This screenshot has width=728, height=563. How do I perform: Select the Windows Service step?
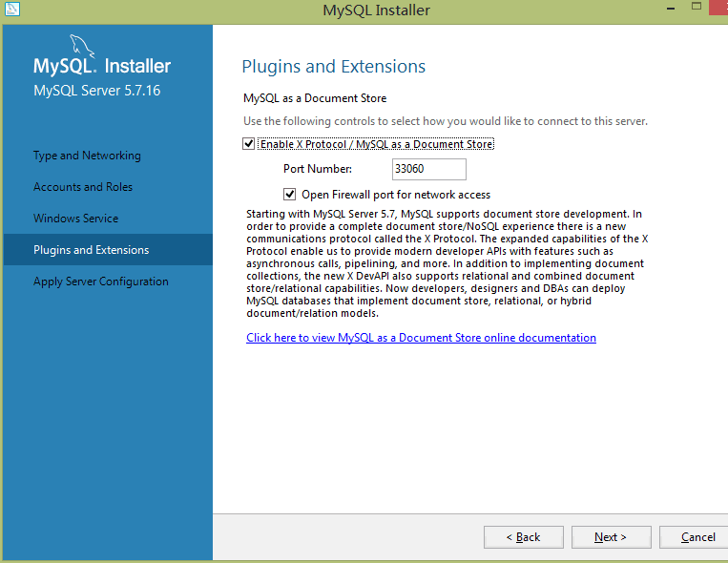(76, 219)
